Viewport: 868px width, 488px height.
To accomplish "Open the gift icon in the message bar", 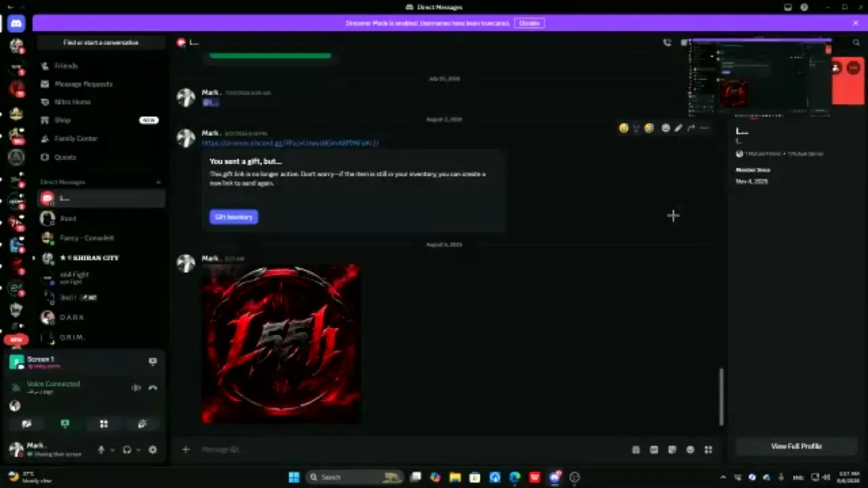I will (636, 449).
